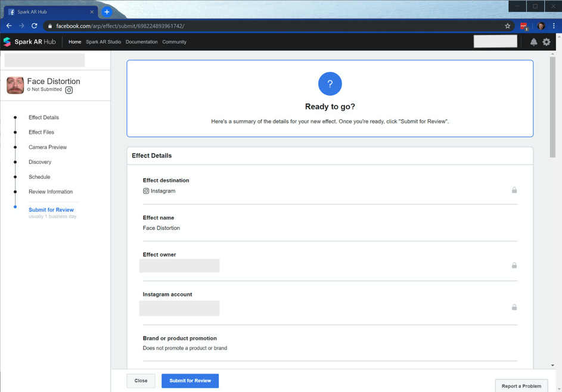Bookmark this page with the star icon
The width and height of the screenshot is (562, 392).
(507, 26)
